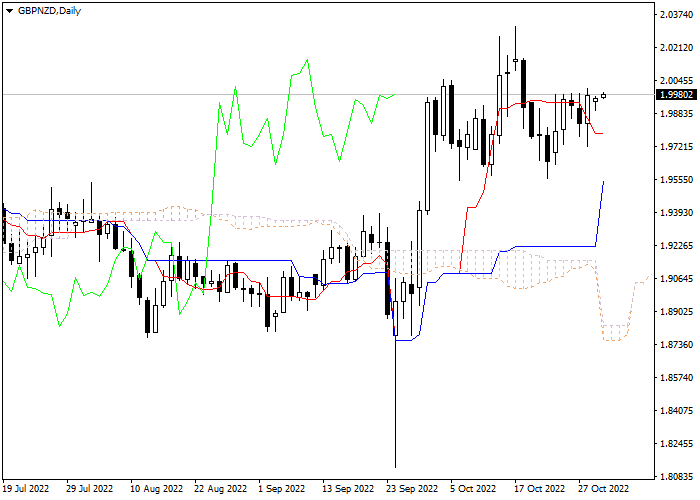The width and height of the screenshot is (700, 500).
Task: Click the 19 Jul 2022 date label
Action: [25, 488]
